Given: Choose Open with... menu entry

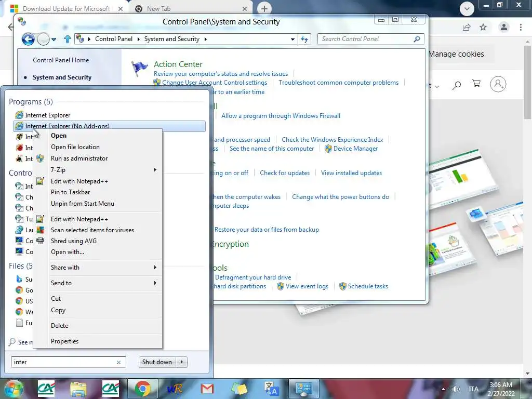Looking at the screenshot, I should coord(68,252).
